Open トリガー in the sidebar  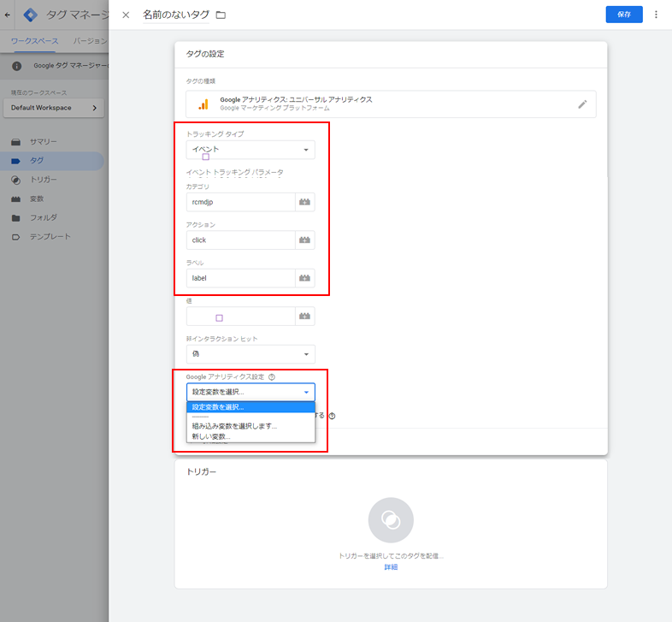click(44, 180)
